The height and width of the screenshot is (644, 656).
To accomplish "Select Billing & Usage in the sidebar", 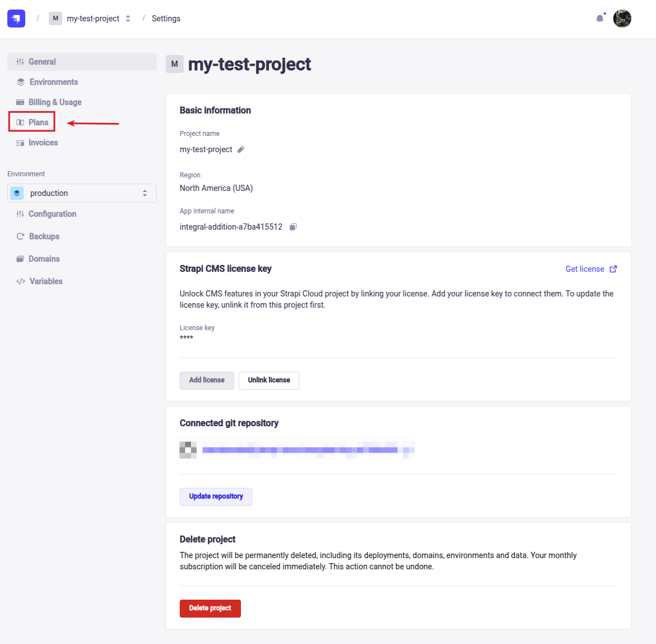I will (x=54, y=102).
